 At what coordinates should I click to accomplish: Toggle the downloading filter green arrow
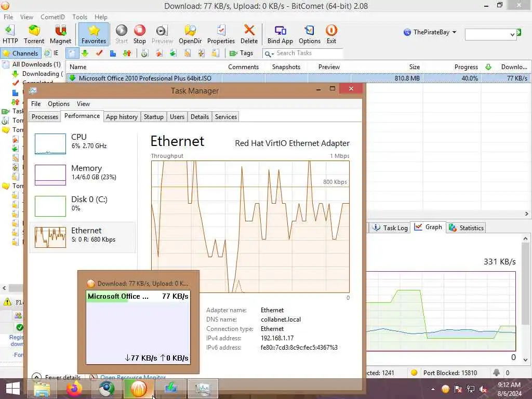[x=85, y=54]
